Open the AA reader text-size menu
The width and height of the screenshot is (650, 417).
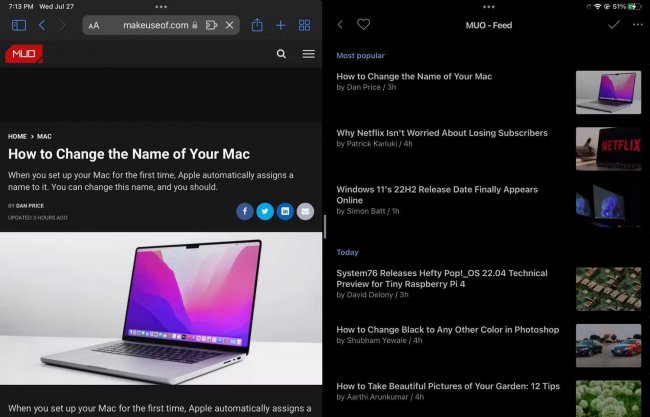94,25
